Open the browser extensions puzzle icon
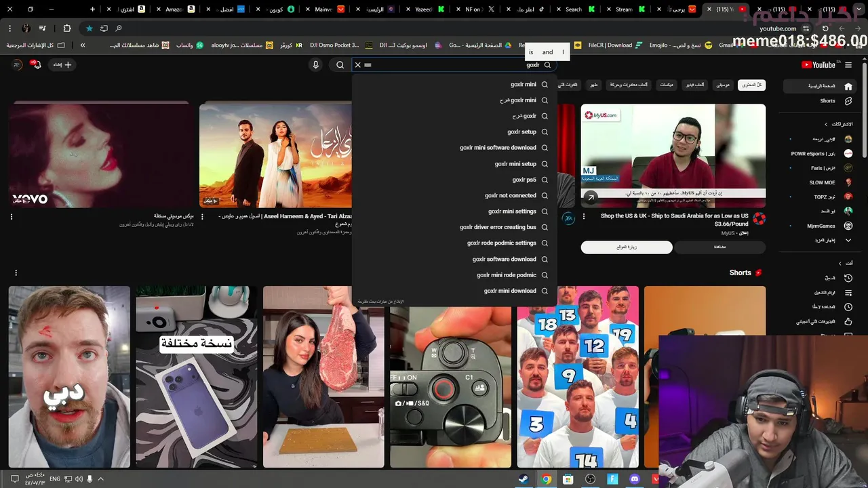Viewport: 868px width, 488px height. pyautogui.click(x=66, y=28)
